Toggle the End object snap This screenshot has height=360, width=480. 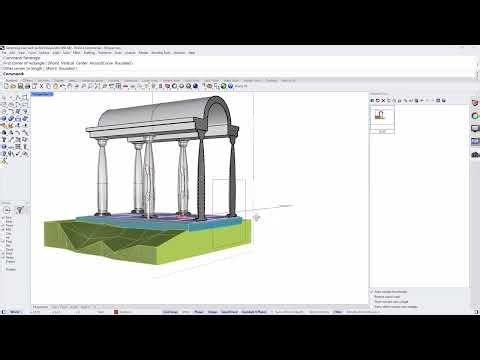tap(7, 217)
